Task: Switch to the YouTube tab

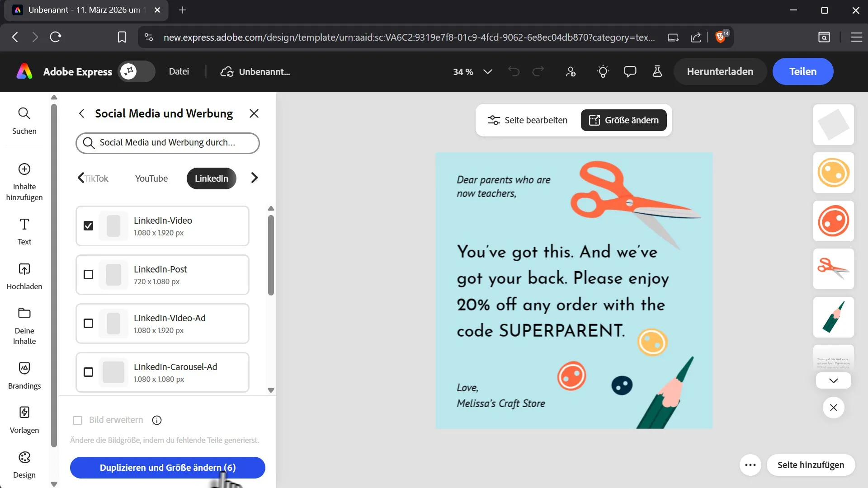Action: 151,178
